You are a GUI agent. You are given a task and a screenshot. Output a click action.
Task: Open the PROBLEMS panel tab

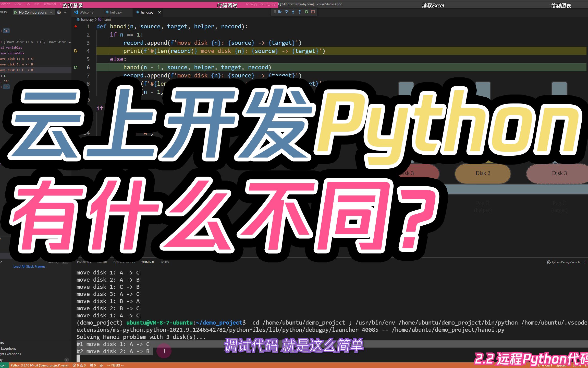[x=84, y=262]
